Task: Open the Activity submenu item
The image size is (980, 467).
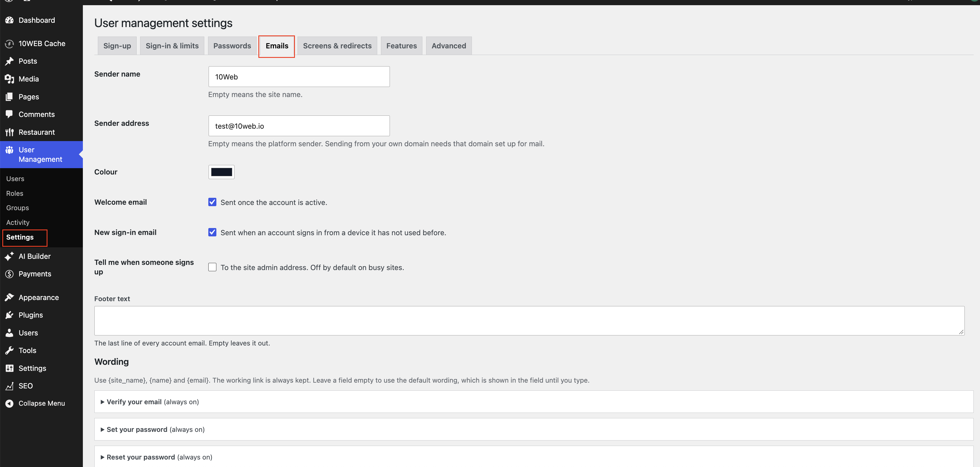Action: (x=18, y=222)
